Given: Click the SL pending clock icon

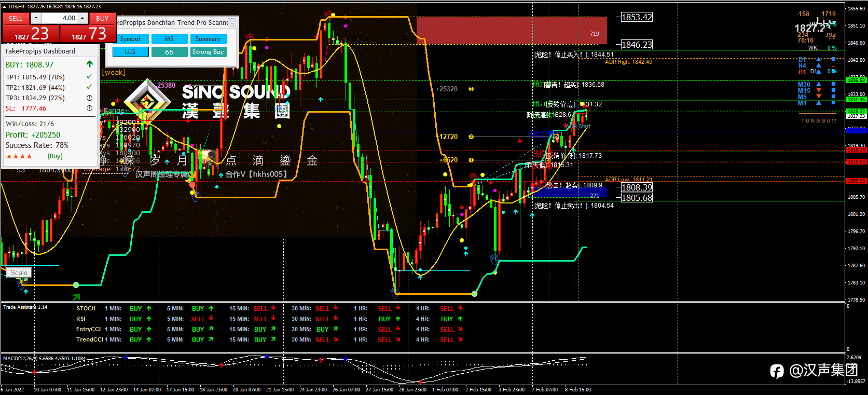Looking at the screenshot, I should click(x=89, y=108).
